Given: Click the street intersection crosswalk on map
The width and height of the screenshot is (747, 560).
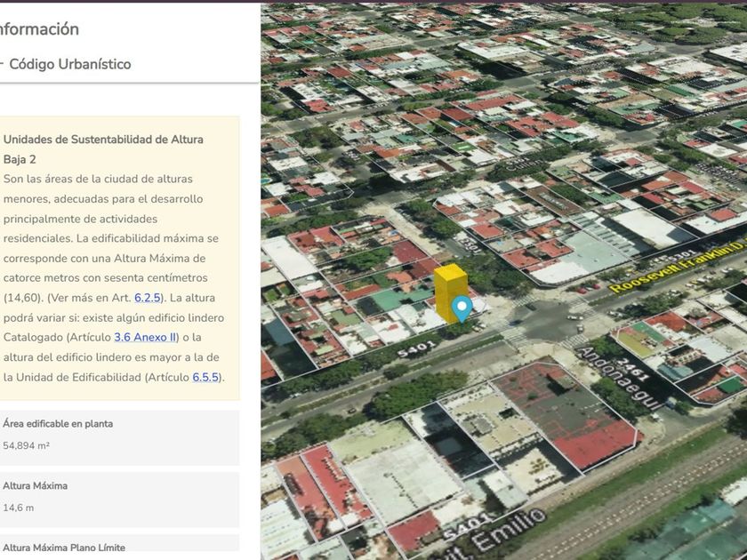Looking at the screenshot, I should click(x=516, y=336).
